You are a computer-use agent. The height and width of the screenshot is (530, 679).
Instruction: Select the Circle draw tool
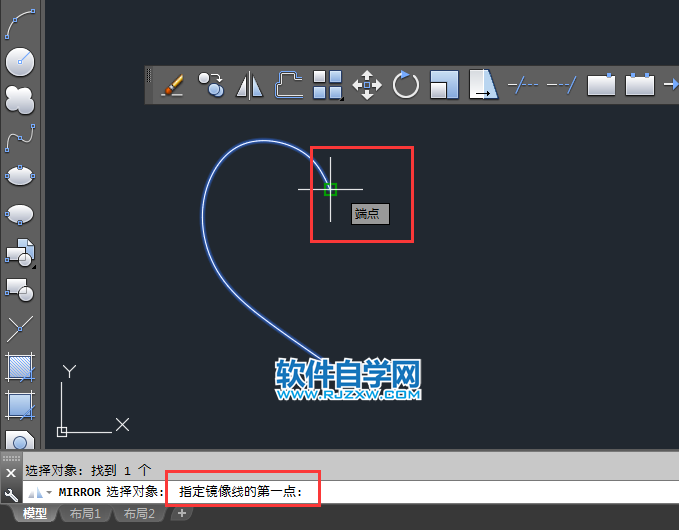click(x=20, y=62)
